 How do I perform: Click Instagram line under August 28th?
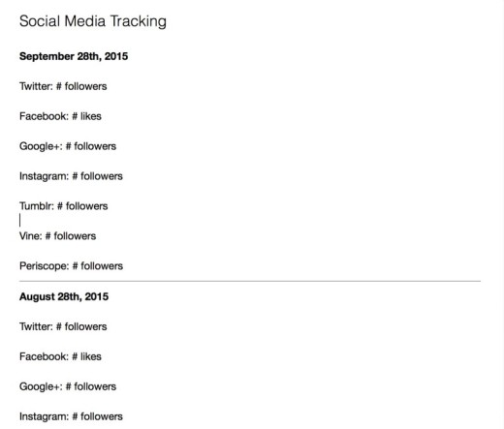coord(71,416)
